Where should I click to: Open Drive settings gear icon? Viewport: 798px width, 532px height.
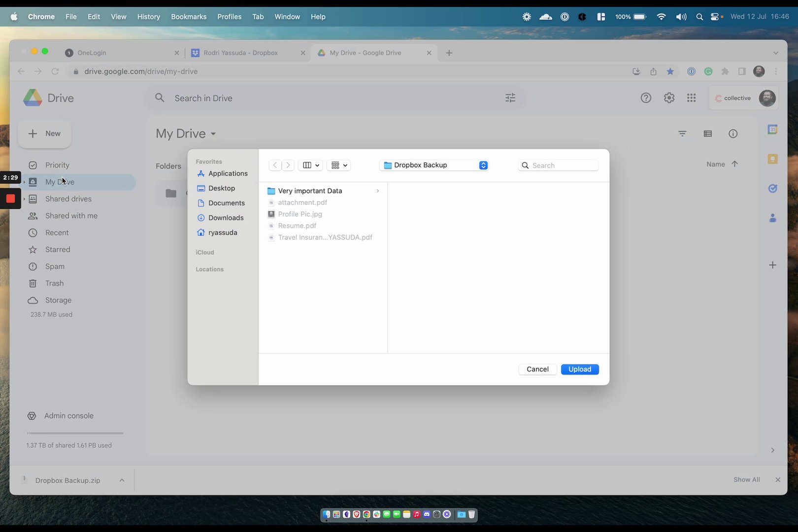coord(669,98)
